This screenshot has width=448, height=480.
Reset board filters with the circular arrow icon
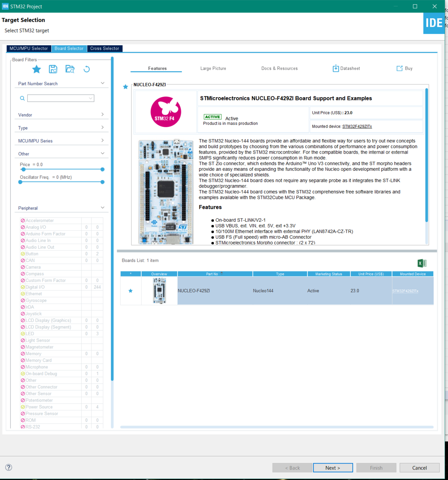(x=86, y=69)
